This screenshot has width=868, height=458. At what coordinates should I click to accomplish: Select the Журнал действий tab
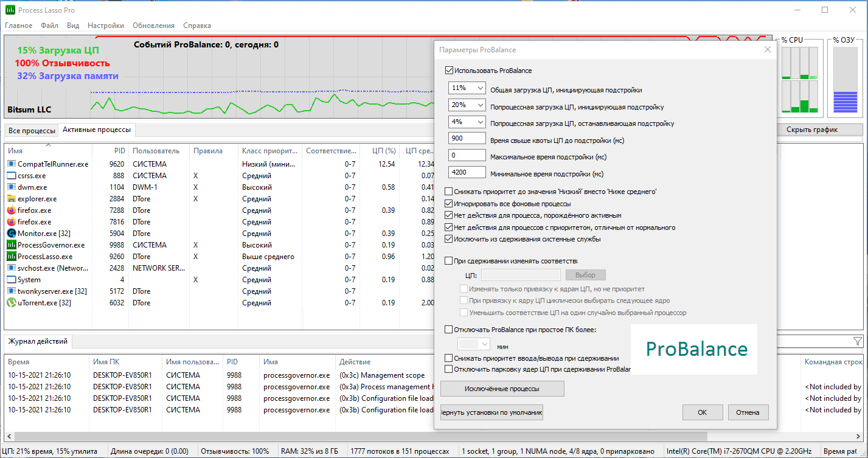[38, 341]
